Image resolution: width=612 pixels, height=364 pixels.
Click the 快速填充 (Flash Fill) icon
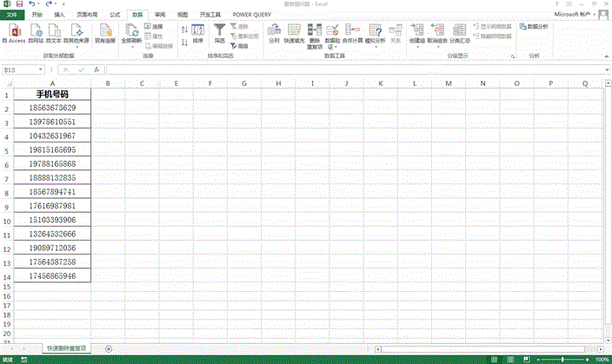click(295, 31)
